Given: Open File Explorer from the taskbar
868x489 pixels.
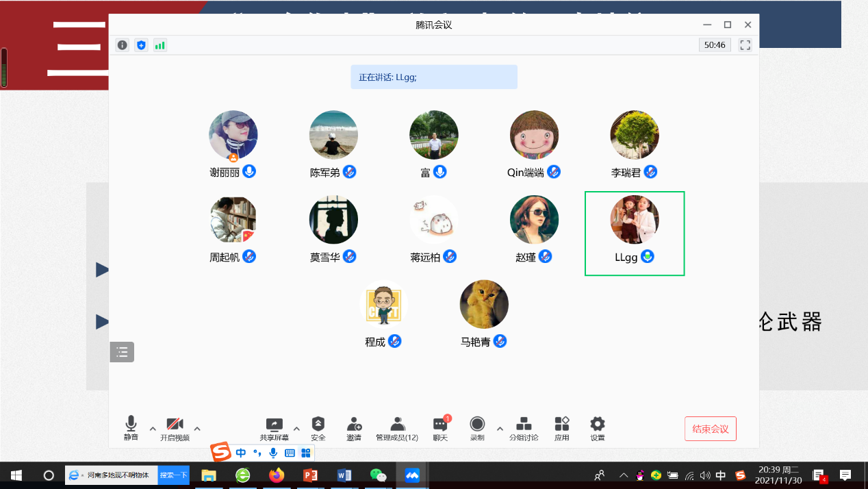Looking at the screenshot, I should tap(209, 475).
